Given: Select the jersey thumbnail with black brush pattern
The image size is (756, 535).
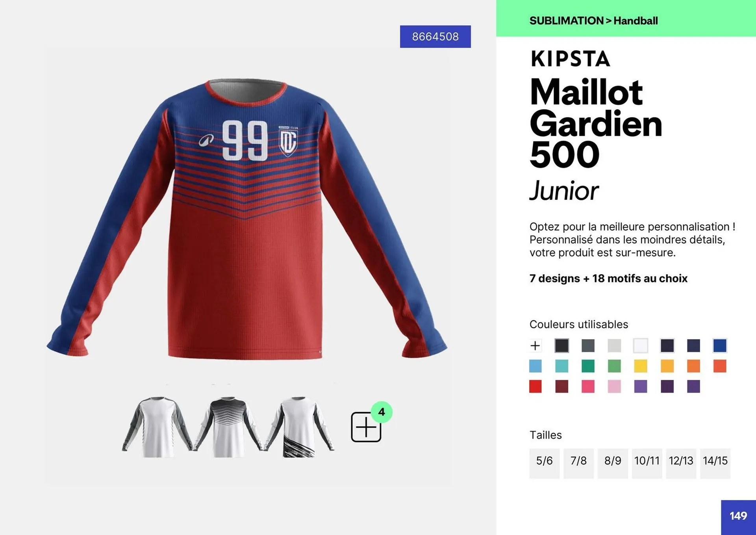Looking at the screenshot, I should pos(299,427).
